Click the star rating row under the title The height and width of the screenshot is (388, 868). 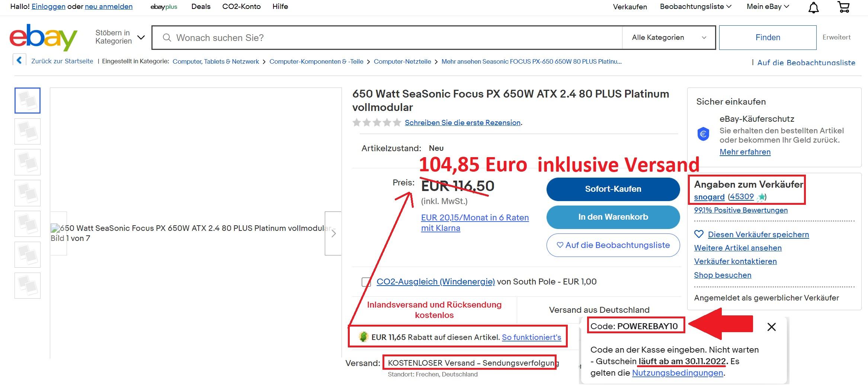[x=377, y=123]
